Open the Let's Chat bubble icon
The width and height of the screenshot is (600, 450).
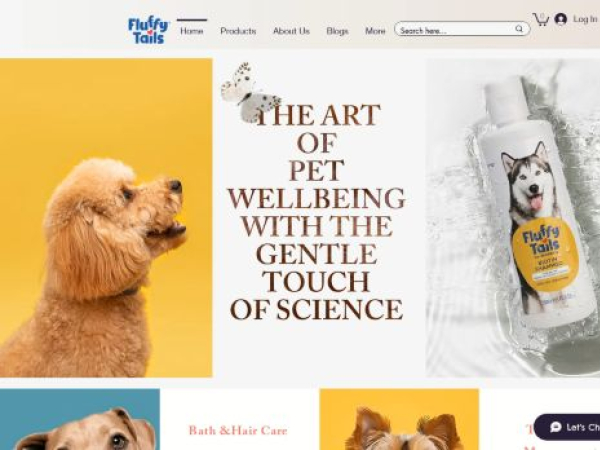[x=556, y=427]
